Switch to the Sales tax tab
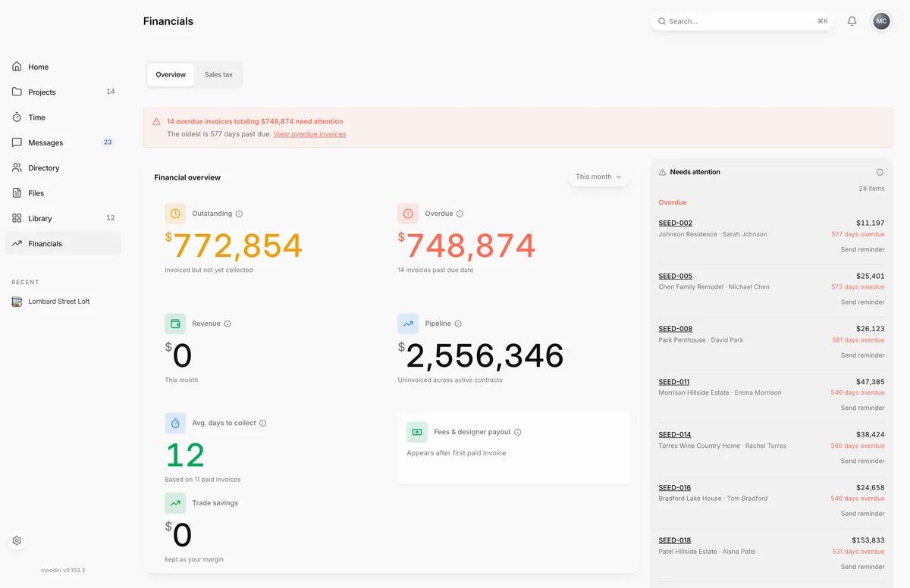This screenshot has width=910, height=588. tap(218, 75)
